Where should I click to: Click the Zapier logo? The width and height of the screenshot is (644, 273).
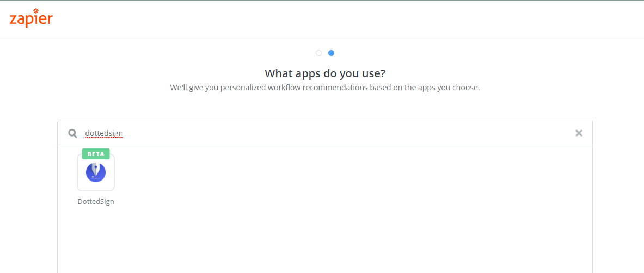[x=31, y=17]
